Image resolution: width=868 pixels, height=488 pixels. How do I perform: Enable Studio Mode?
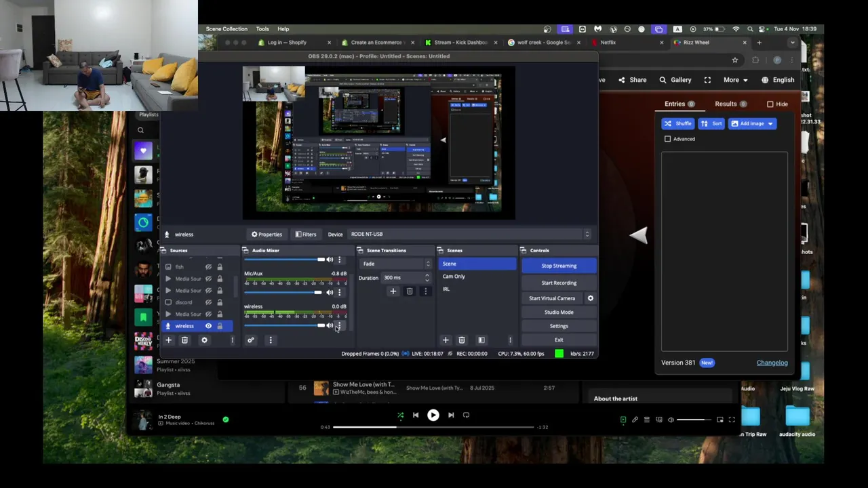pos(559,312)
